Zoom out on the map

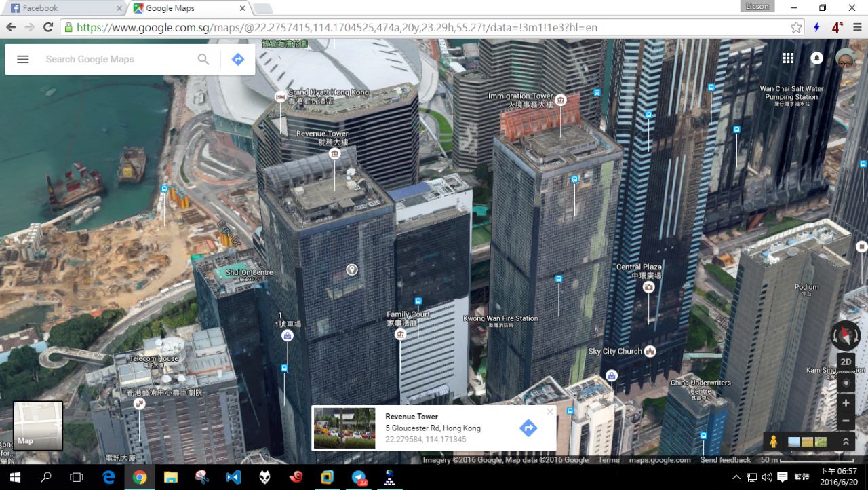pyautogui.click(x=846, y=421)
